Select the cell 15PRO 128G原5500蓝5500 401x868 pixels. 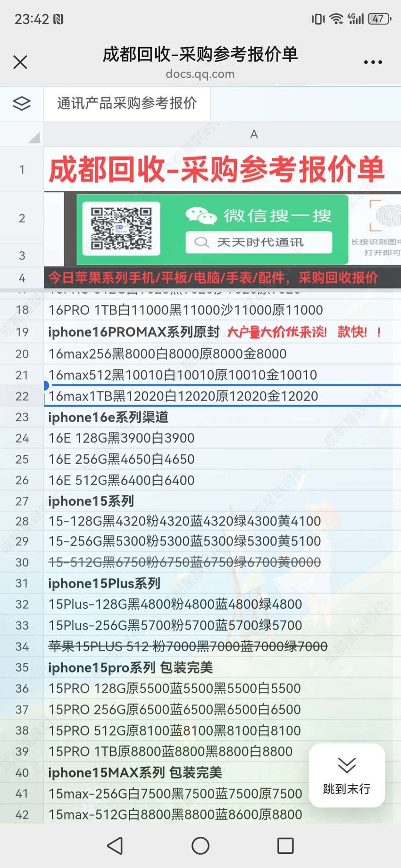[x=222, y=688]
